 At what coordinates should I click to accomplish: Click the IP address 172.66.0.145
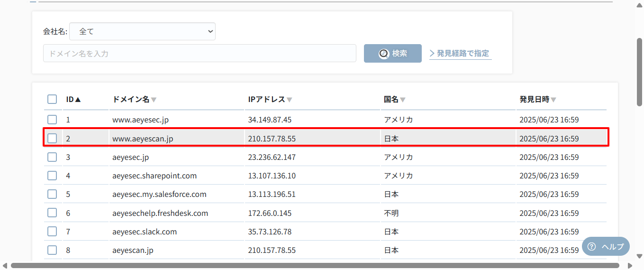(270, 213)
